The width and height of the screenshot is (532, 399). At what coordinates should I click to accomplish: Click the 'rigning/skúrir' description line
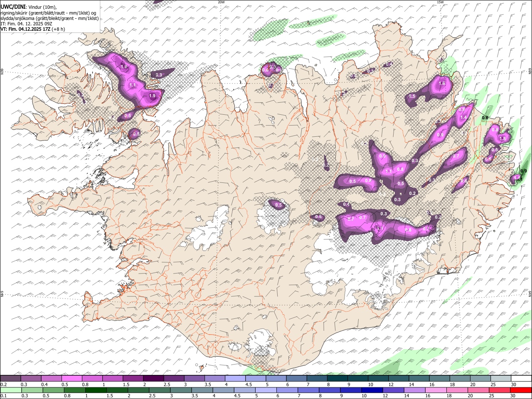(x=48, y=13)
